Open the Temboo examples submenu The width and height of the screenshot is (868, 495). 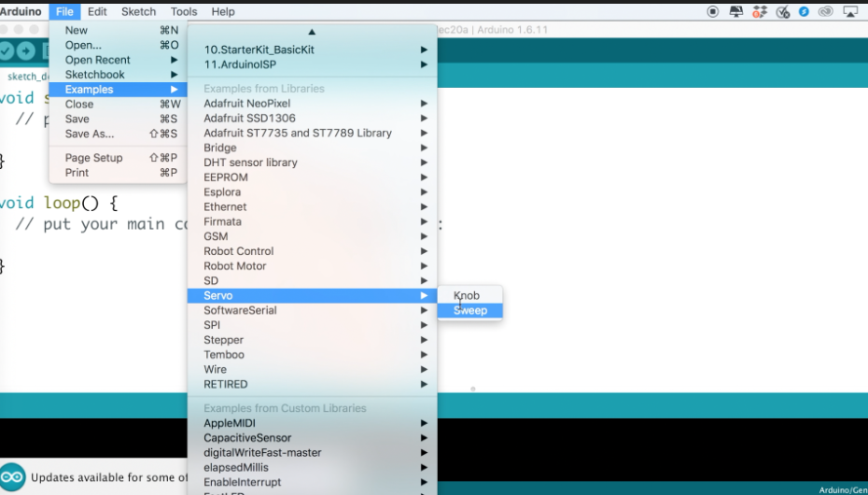(x=313, y=355)
